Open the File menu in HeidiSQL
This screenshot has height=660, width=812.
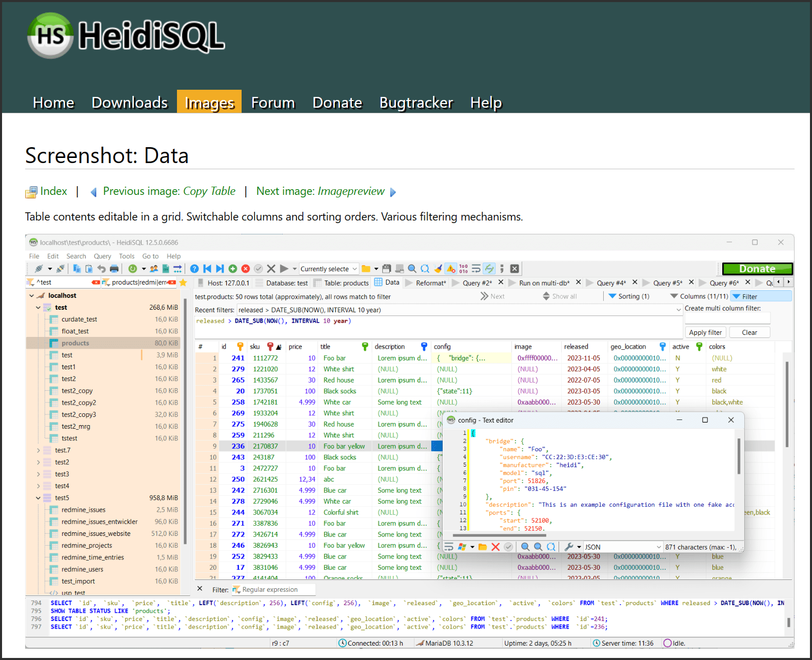tap(34, 256)
